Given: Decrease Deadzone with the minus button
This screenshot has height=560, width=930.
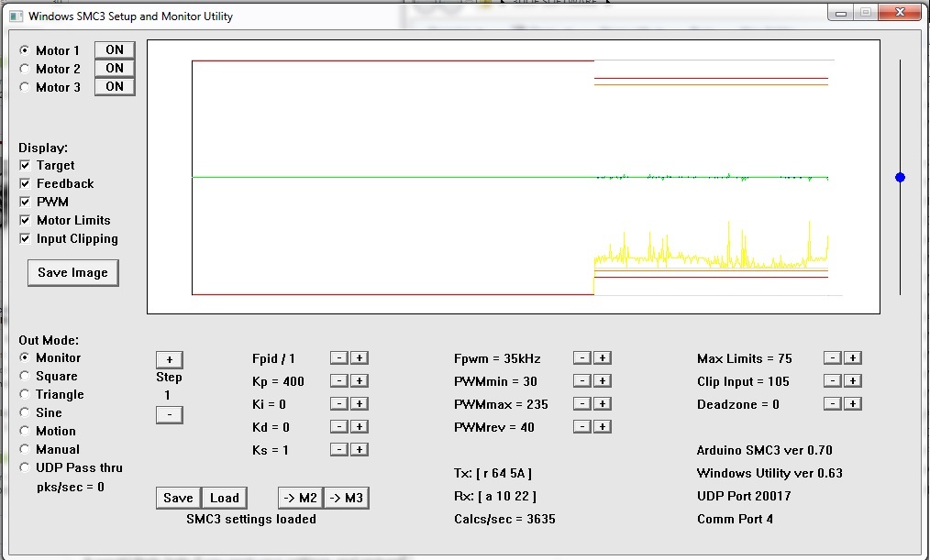Looking at the screenshot, I should point(833,404).
